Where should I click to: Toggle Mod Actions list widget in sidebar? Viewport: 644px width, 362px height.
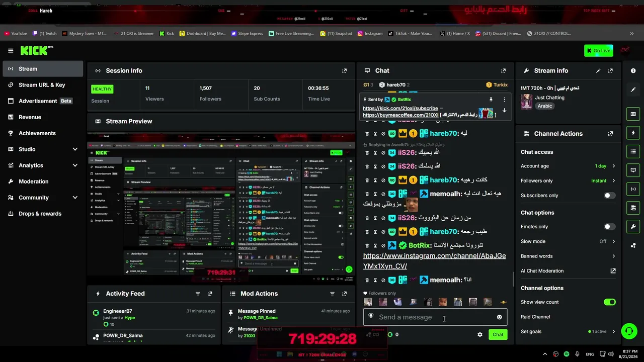coord(633,151)
